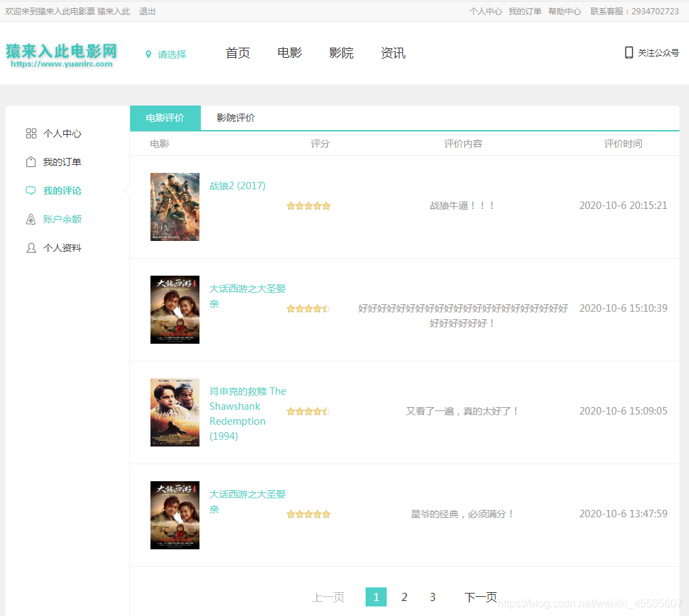Go to page 3 of reviews
The image size is (689, 616).
tap(432, 597)
